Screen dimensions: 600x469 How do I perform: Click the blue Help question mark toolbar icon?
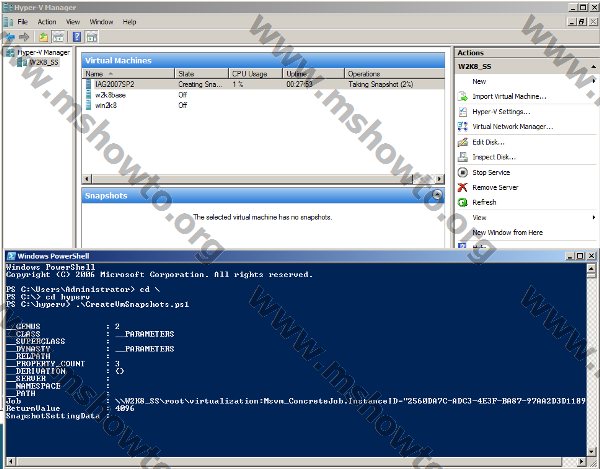click(77, 37)
